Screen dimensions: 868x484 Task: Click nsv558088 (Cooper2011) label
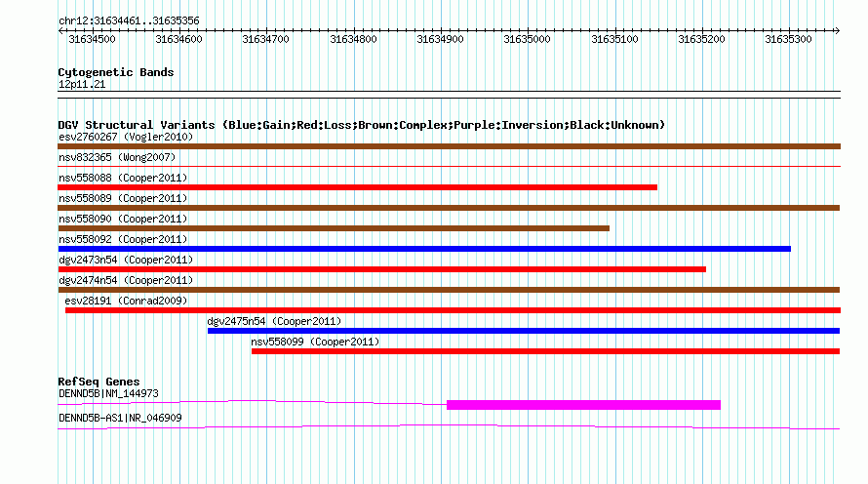[123, 178]
